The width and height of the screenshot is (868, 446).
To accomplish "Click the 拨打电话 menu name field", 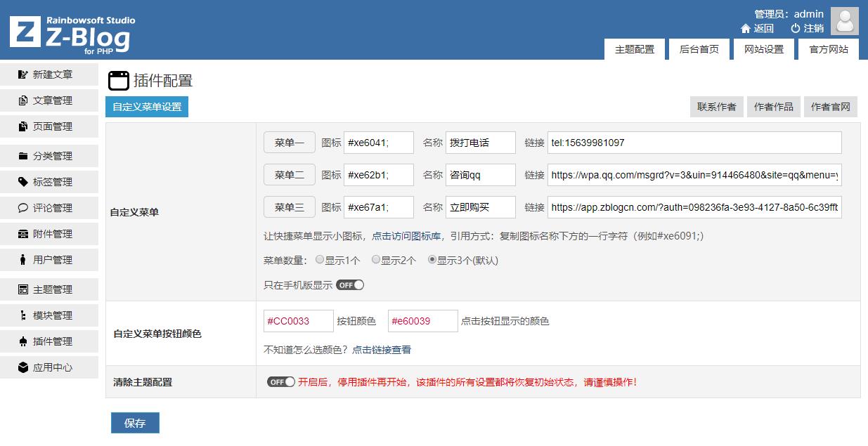I will tap(480, 142).
